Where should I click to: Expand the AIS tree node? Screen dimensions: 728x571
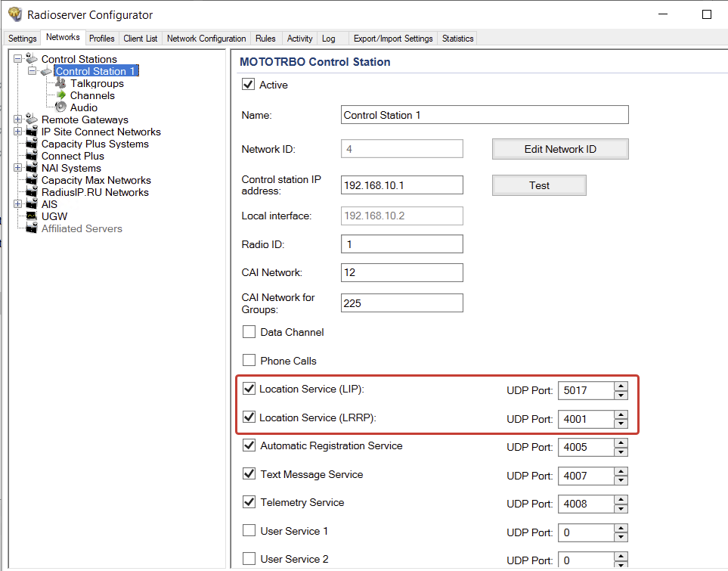[17, 204]
